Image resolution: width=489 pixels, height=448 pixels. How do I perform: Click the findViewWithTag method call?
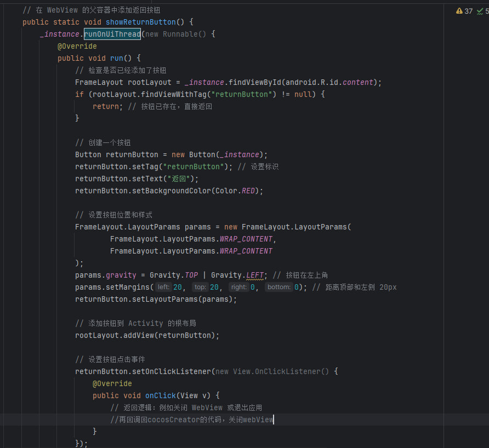(x=177, y=94)
